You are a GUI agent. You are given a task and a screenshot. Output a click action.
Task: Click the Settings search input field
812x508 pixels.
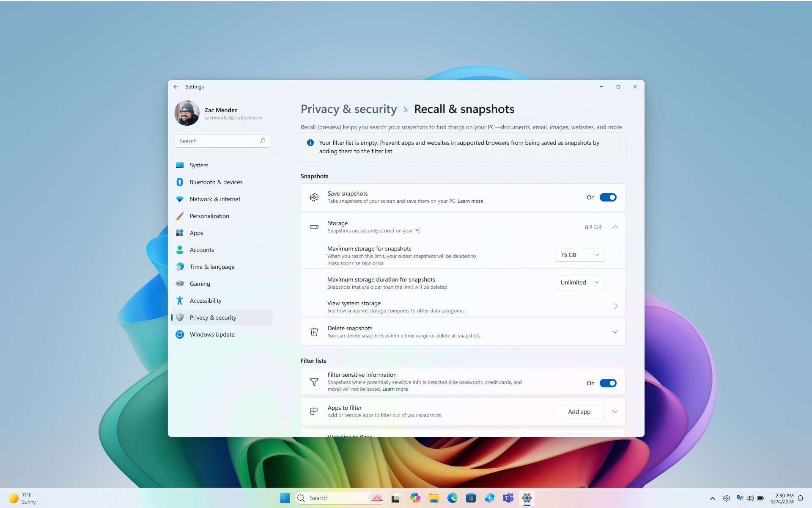click(x=222, y=141)
